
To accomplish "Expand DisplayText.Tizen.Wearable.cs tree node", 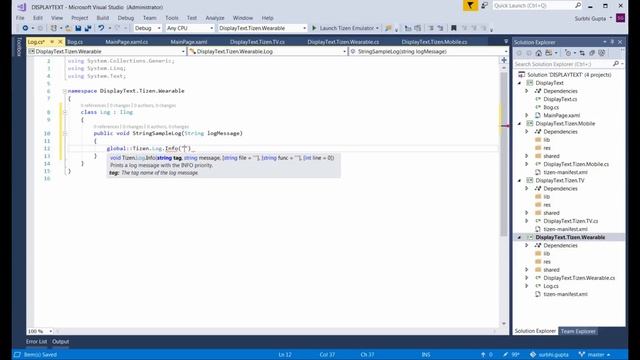I will [527, 278].
